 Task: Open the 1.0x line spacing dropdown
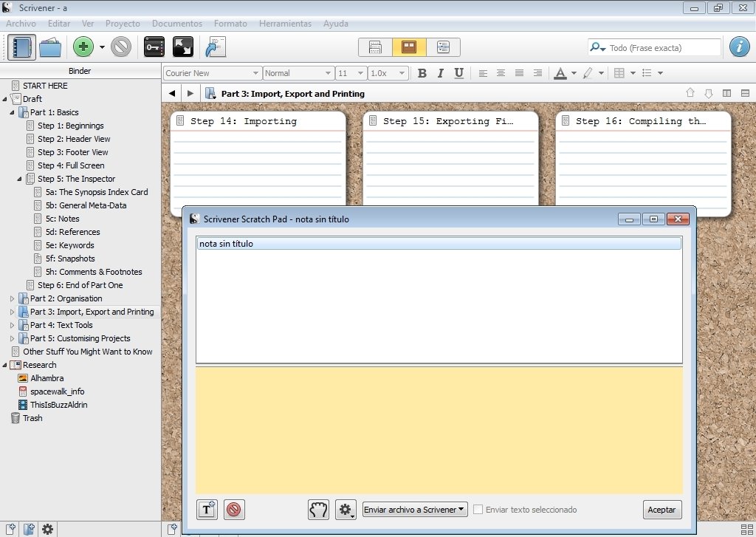[x=388, y=73]
